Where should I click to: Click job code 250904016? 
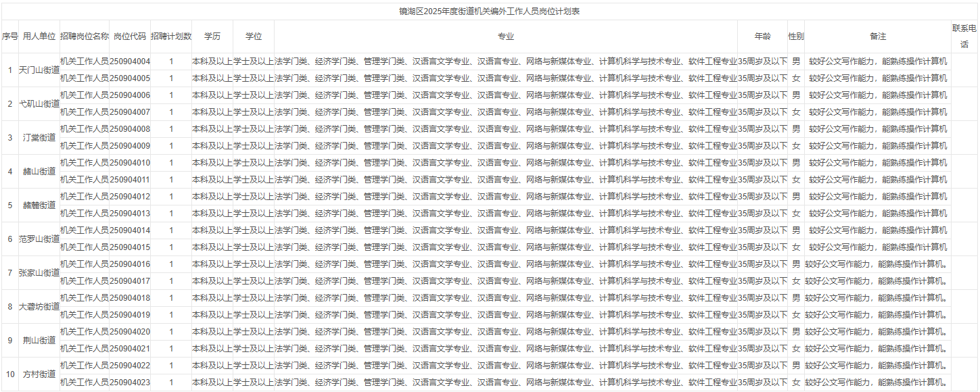point(130,264)
